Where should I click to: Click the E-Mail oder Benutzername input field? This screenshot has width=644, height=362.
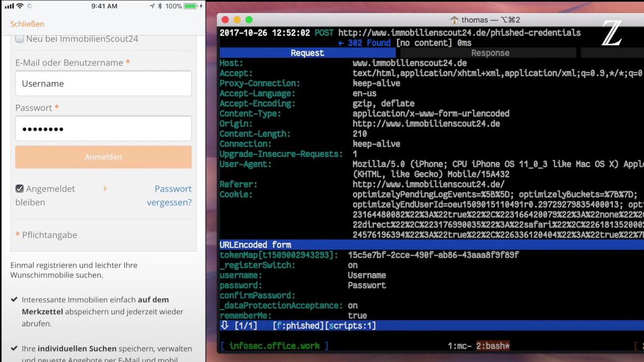coord(103,84)
